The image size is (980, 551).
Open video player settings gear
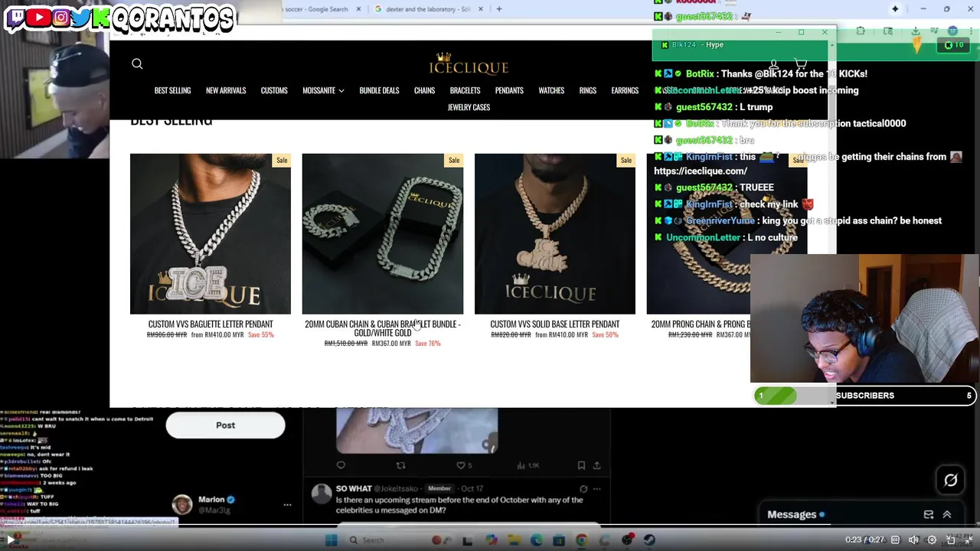[932, 540]
